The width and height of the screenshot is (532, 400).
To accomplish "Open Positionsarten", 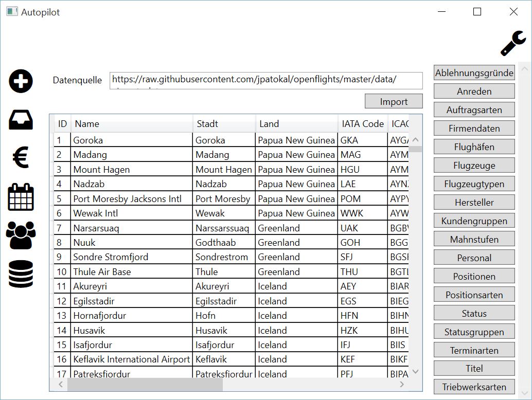I will pos(474,295).
